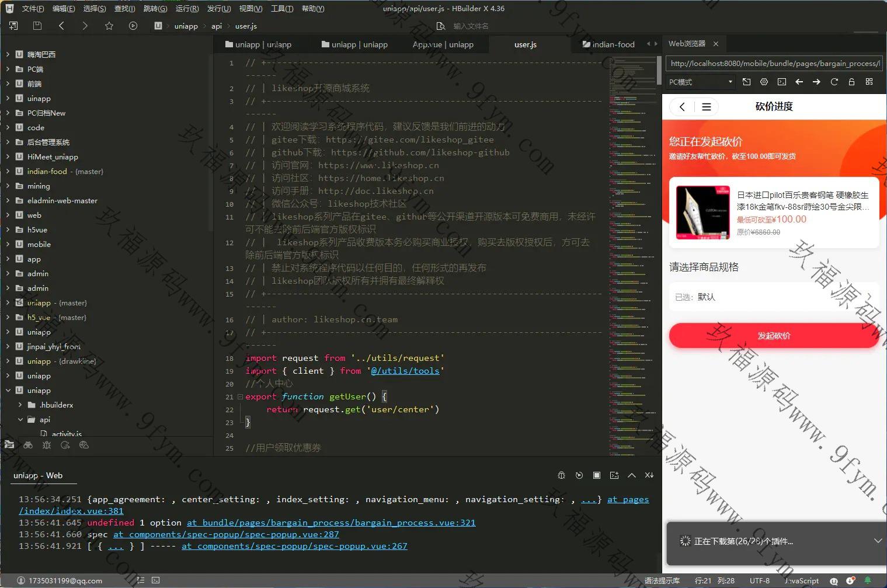This screenshot has width=887, height=588.
Task: Click the 发起砍价 red button
Action: click(774, 336)
